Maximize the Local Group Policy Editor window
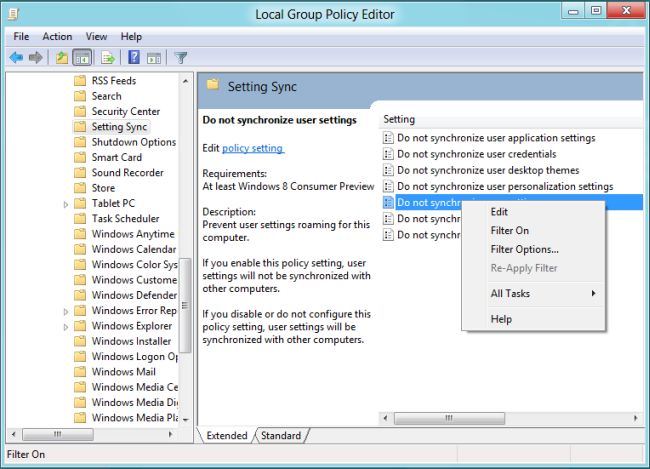This screenshot has width=650, height=469. 596,11
